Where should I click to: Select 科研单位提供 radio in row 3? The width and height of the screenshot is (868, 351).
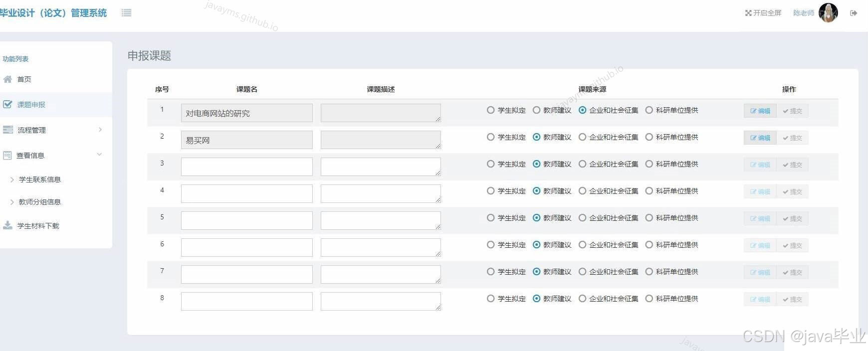(x=649, y=164)
